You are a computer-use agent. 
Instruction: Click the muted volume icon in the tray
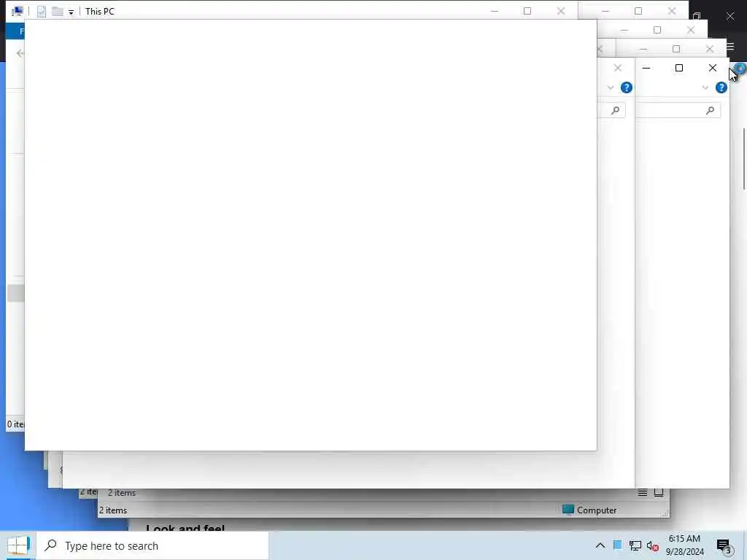pos(653,545)
